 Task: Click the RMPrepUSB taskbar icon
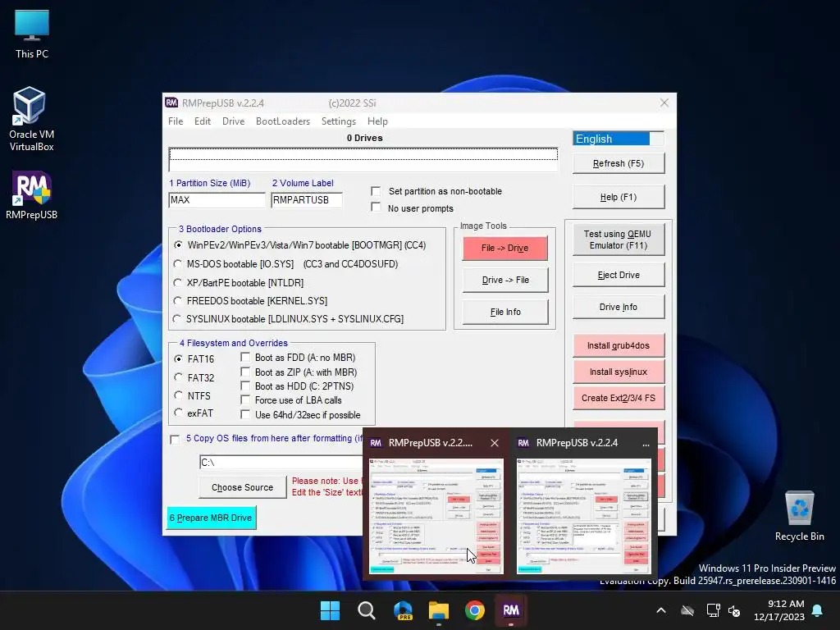pyautogui.click(x=511, y=610)
